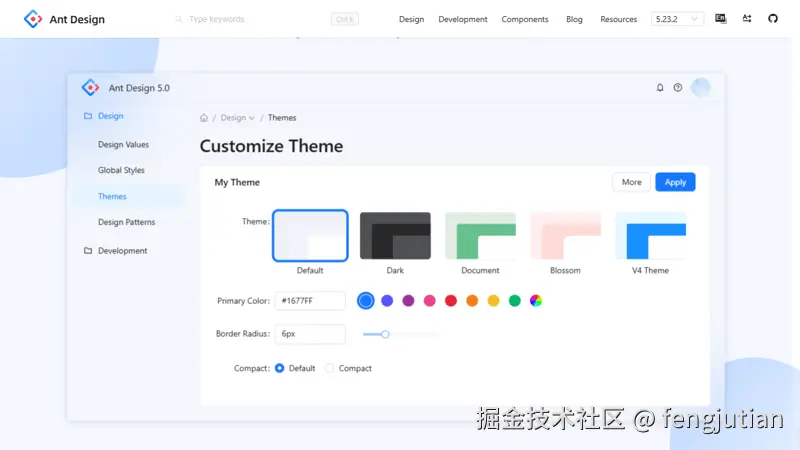The image size is (800, 450).
Task: Choose the Document theme thumbnail
Action: click(480, 235)
